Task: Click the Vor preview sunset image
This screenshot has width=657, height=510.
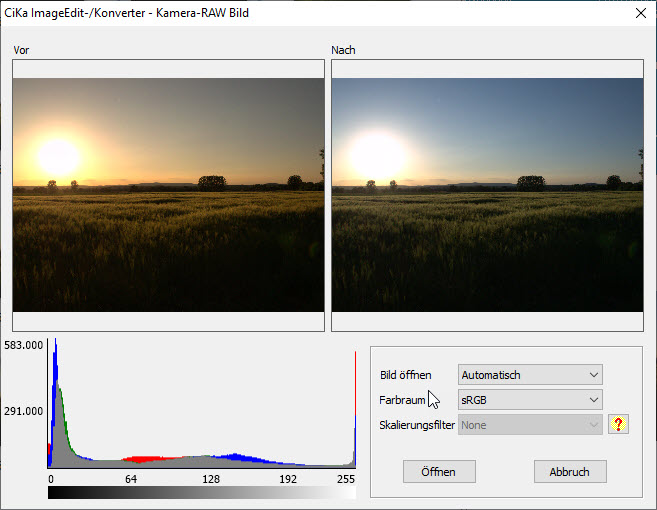Action: click(x=168, y=195)
